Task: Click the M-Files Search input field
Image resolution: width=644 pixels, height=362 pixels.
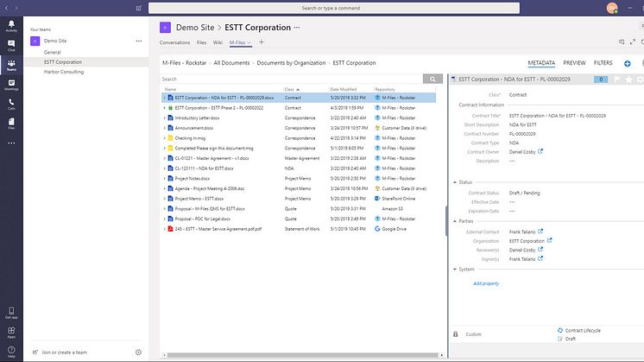Action: (x=292, y=79)
